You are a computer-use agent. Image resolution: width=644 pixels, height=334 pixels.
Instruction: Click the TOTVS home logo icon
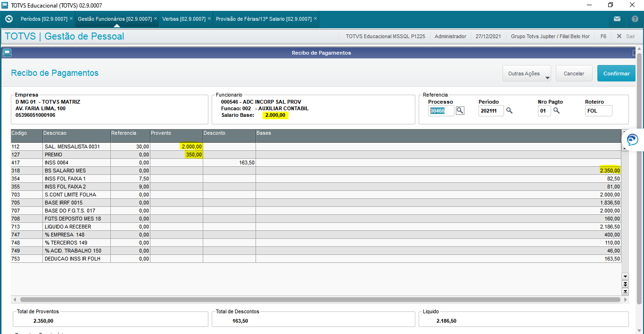[8, 19]
